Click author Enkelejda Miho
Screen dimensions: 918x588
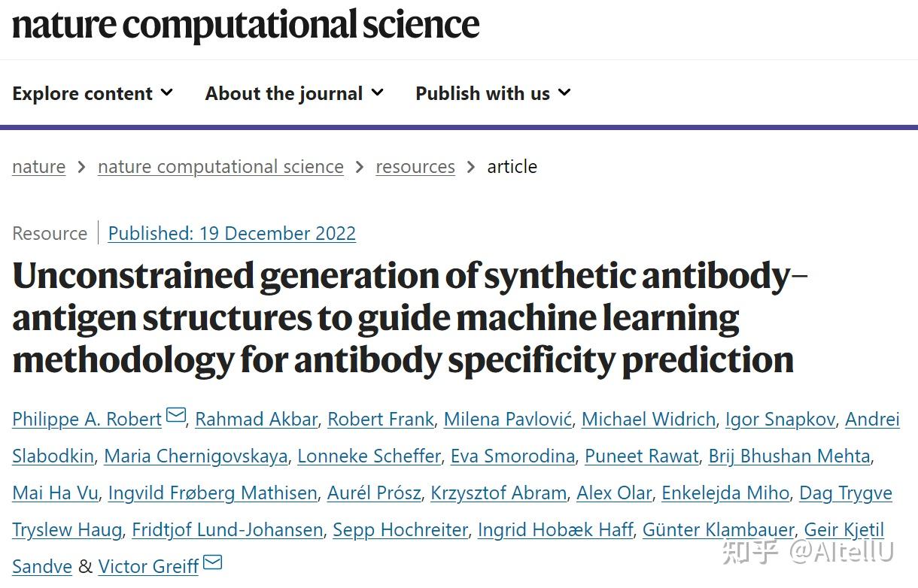[725, 493]
